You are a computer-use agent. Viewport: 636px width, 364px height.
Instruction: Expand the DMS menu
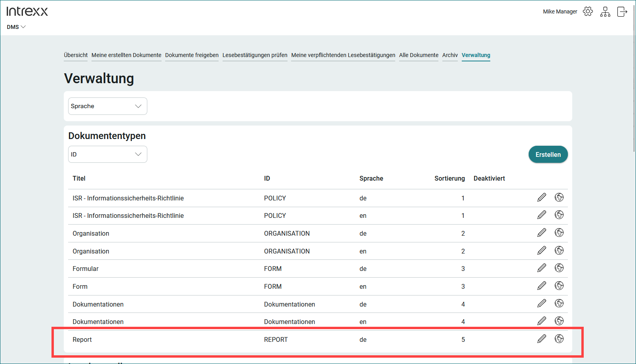(x=16, y=27)
